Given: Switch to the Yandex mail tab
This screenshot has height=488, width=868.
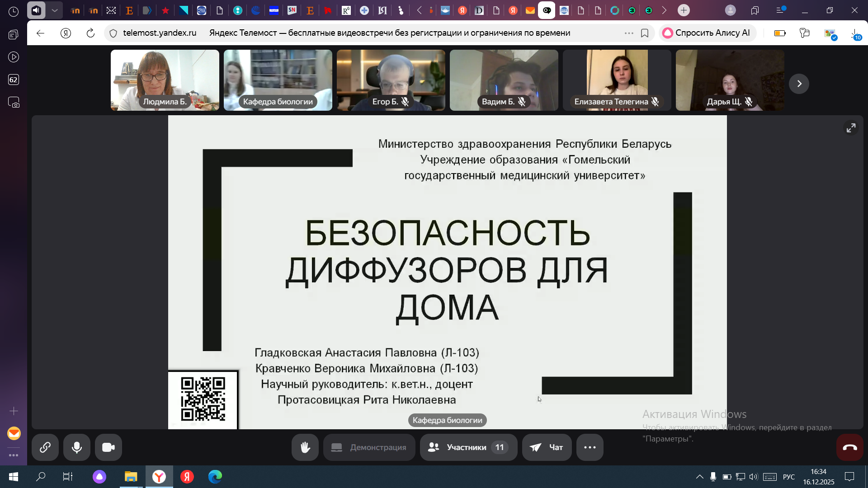Looking at the screenshot, I should tap(530, 10).
